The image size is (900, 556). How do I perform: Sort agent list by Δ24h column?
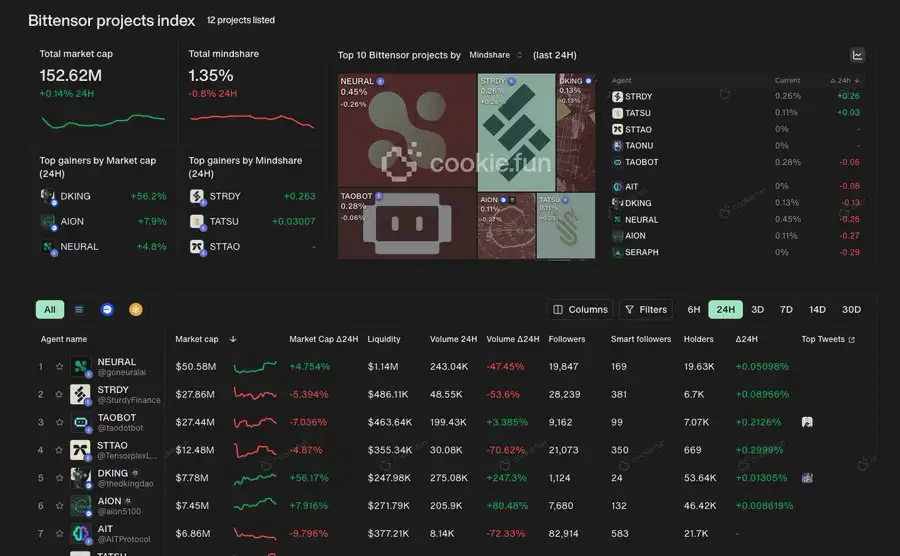844,80
